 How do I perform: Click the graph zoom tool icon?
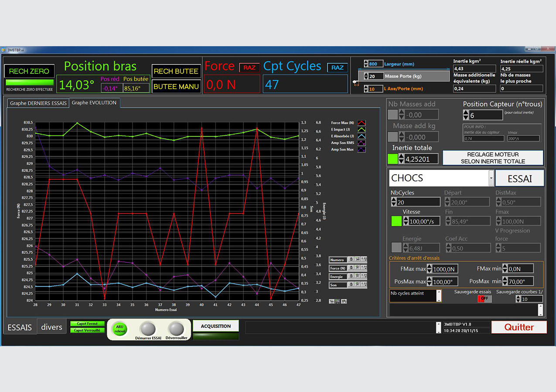click(x=338, y=301)
